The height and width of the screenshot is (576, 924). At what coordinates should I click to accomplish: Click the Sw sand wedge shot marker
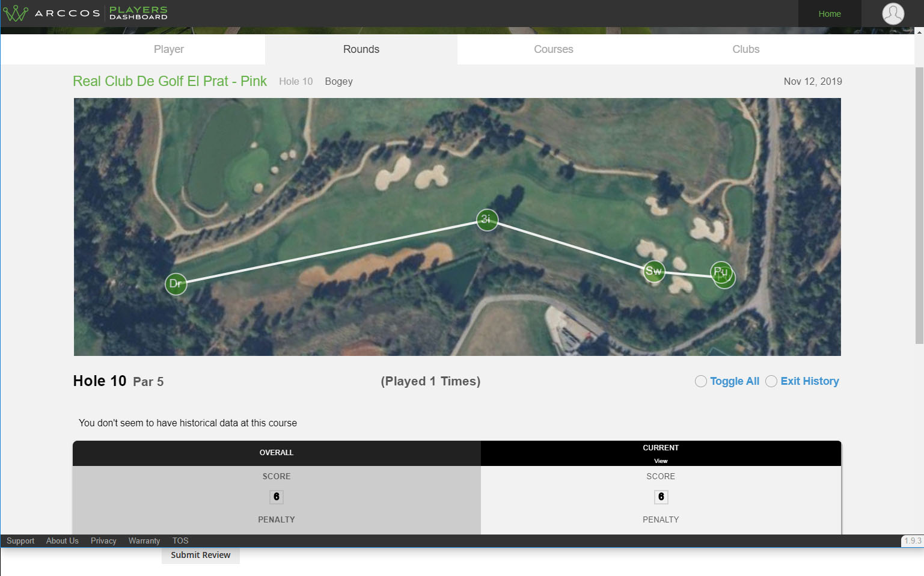pos(653,271)
